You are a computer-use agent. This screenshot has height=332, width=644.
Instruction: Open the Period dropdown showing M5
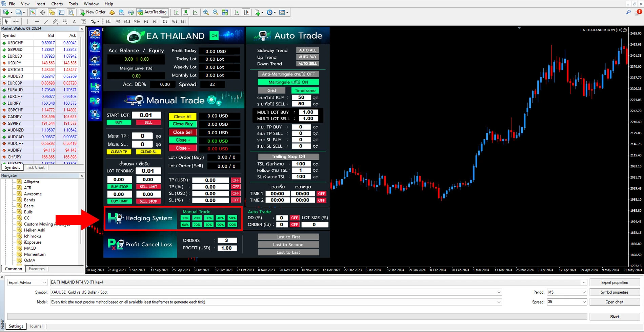coord(584,292)
